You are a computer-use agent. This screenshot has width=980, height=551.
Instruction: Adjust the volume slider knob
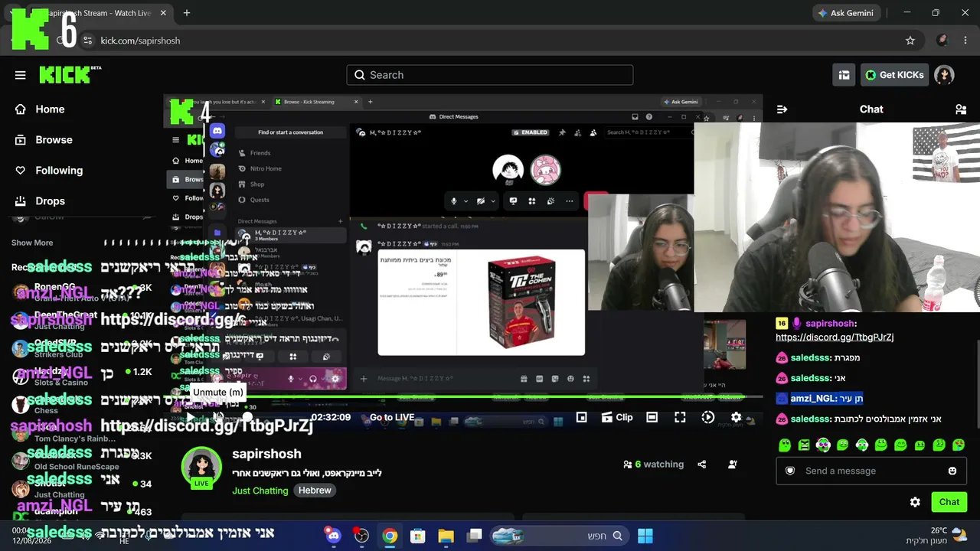247,418
